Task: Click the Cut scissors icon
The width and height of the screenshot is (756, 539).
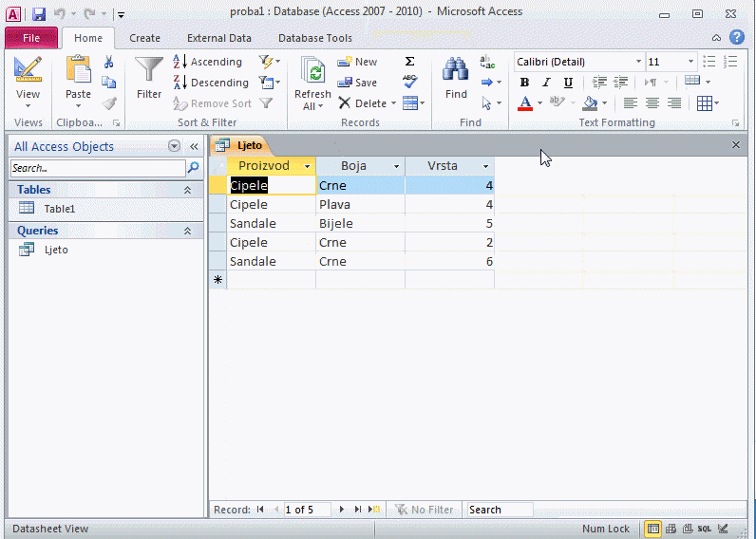Action: (109, 62)
